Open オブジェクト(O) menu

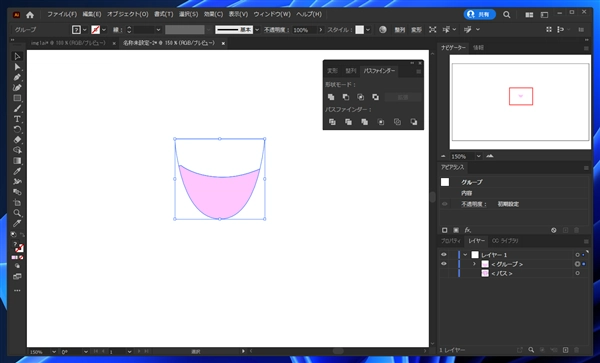[127, 15]
